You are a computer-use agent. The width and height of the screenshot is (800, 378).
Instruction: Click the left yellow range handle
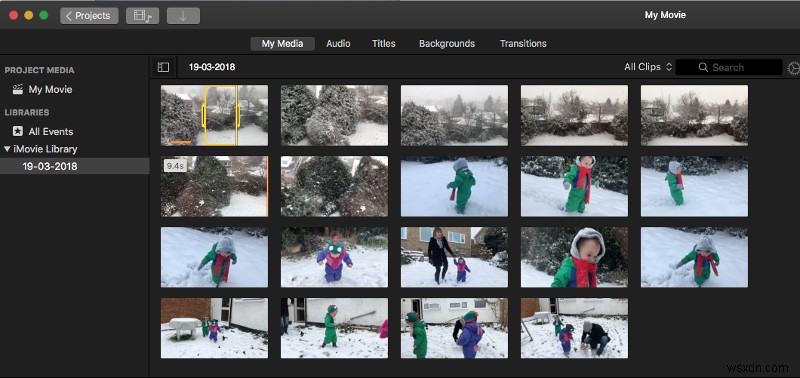coord(204,115)
